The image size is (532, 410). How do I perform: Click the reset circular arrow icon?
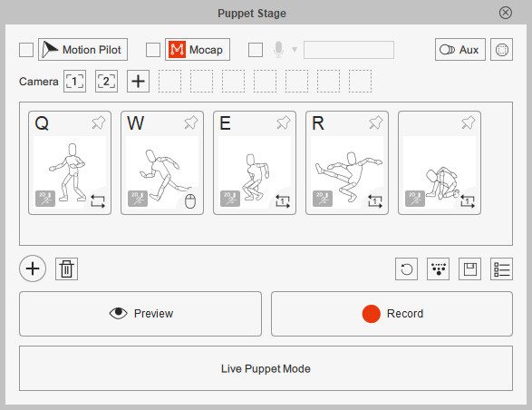(406, 269)
